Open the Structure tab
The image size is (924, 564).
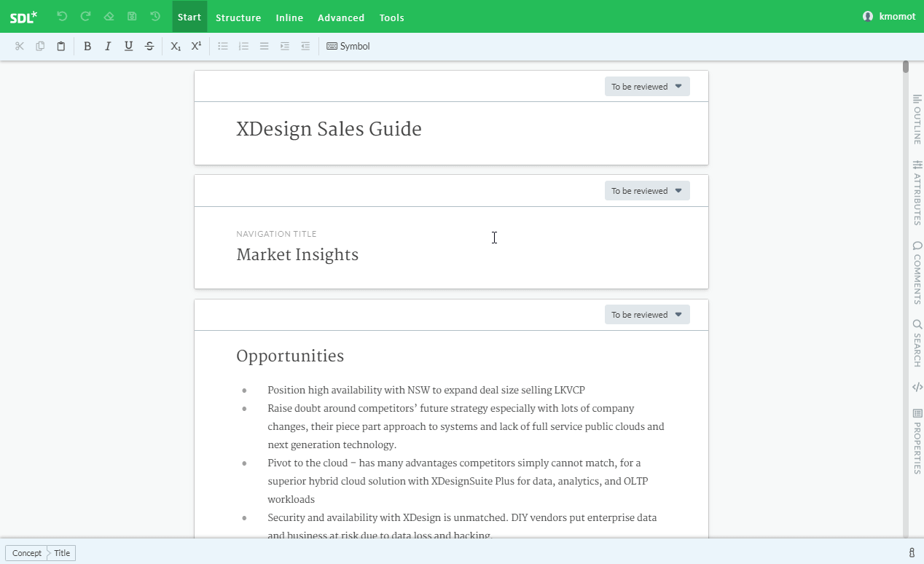pyautogui.click(x=238, y=17)
